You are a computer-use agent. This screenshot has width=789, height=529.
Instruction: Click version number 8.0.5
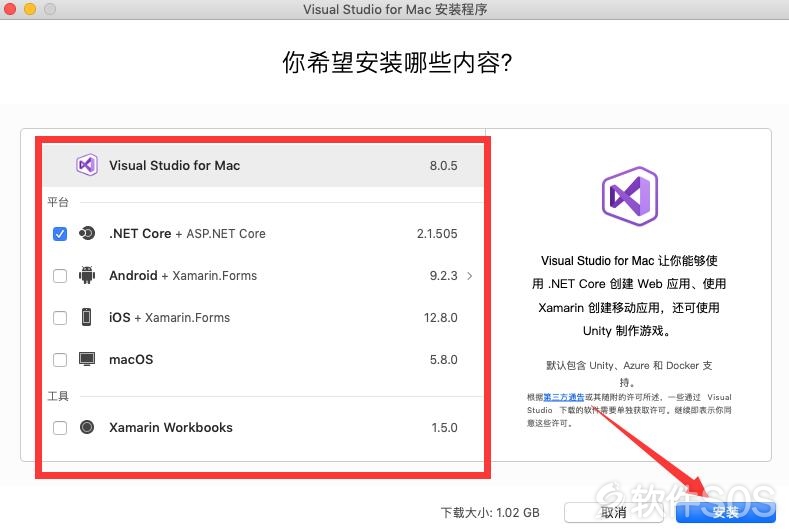(x=443, y=166)
